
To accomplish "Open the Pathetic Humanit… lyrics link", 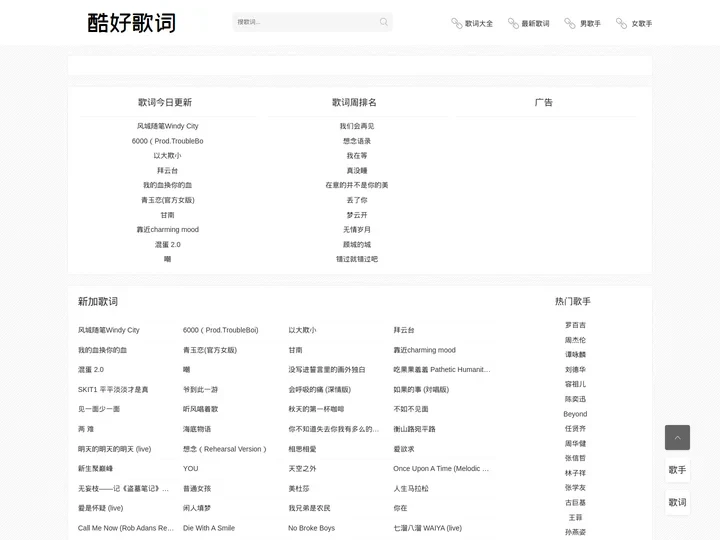I will click(x=442, y=369).
